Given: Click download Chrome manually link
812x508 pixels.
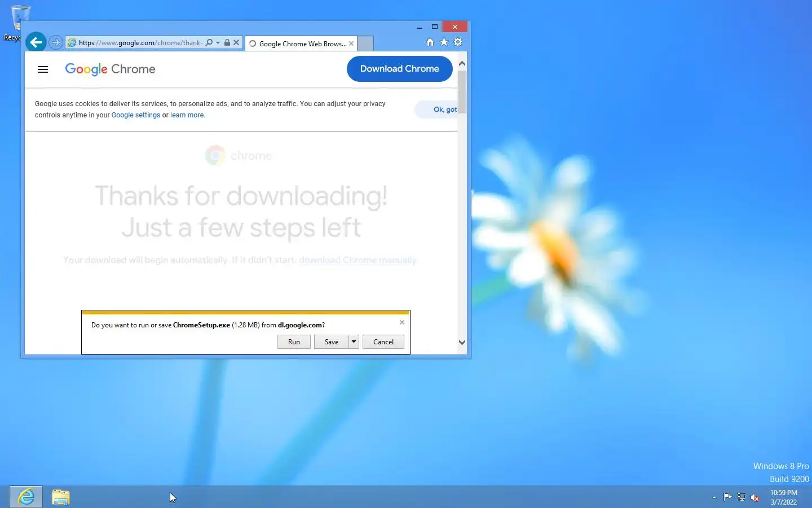Looking at the screenshot, I should pyautogui.click(x=358, y=260).
